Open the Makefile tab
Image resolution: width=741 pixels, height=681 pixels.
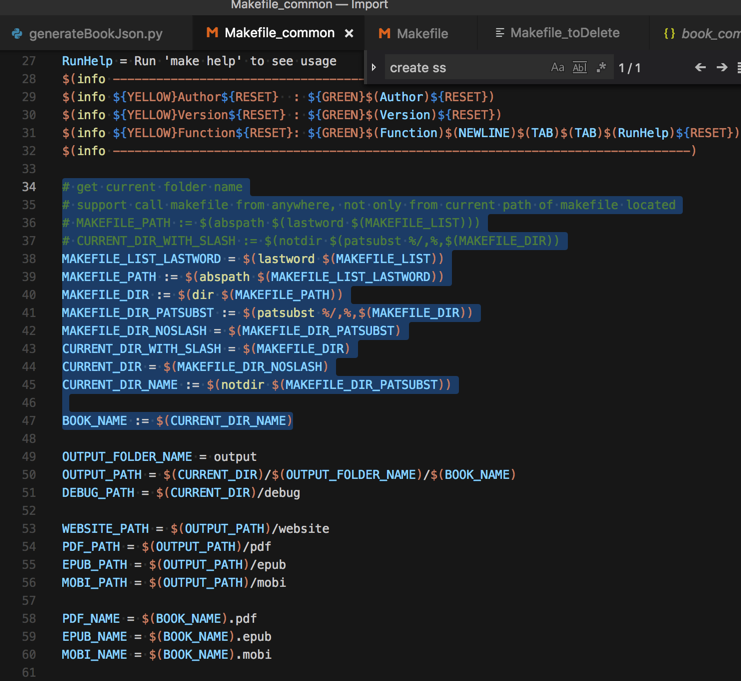click(422, 33)
